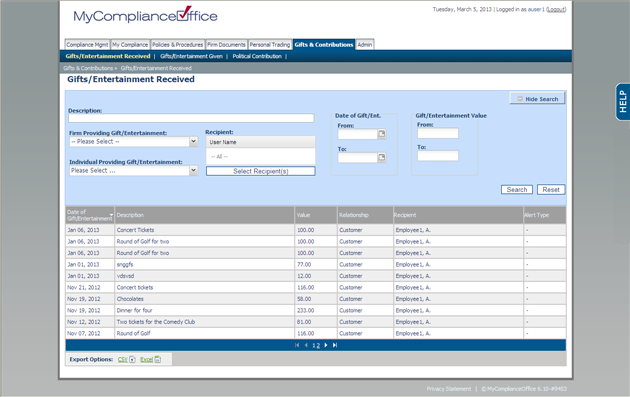Click the Select Recipient(s) button

click(261, 171)
